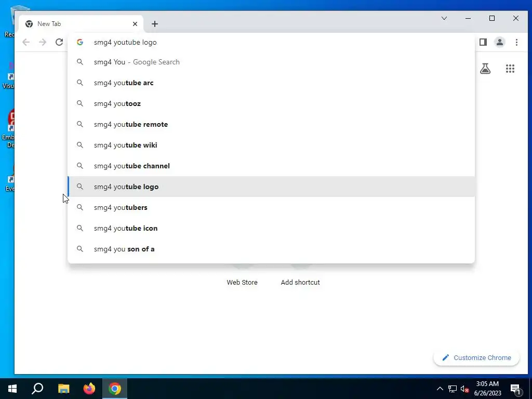This screenshot has height=399, width=532.
Task: Choose suggestion 'smg4 youtube channel'
Action: pyautogui.click(x=271, y=166)
